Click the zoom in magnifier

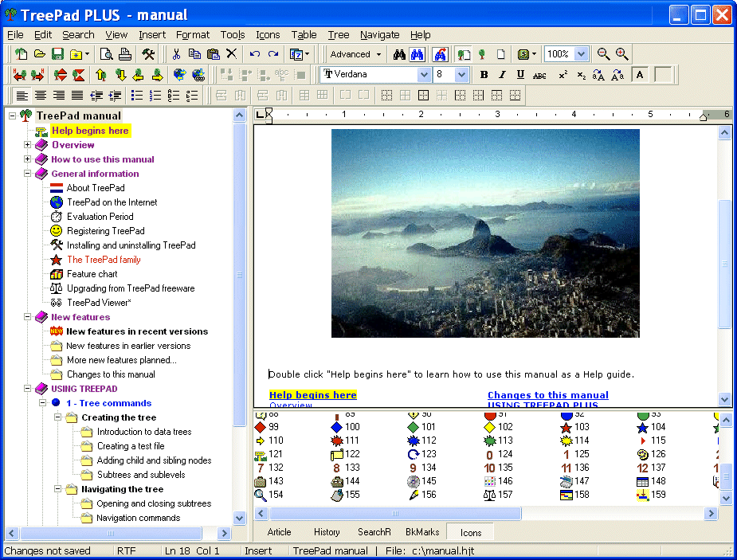[x=621, y=54]
